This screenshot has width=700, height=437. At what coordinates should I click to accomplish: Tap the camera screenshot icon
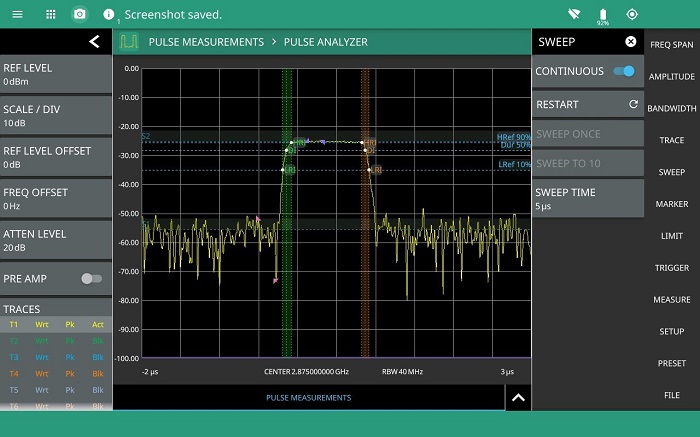(x=79, y=14)
